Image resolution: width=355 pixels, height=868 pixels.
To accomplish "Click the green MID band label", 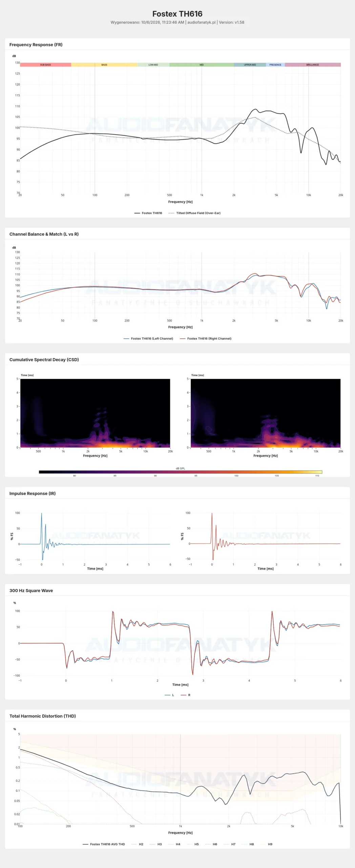I will [x=202, y=64].
